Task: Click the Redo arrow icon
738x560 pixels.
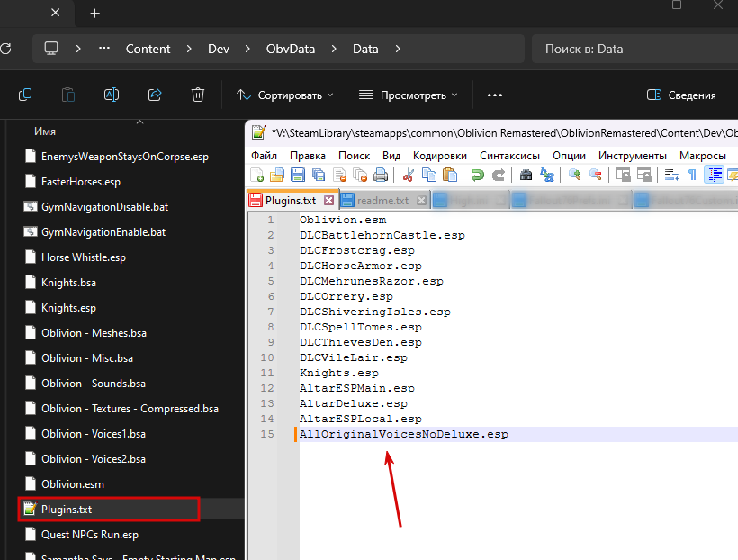Action: point(499,175)
